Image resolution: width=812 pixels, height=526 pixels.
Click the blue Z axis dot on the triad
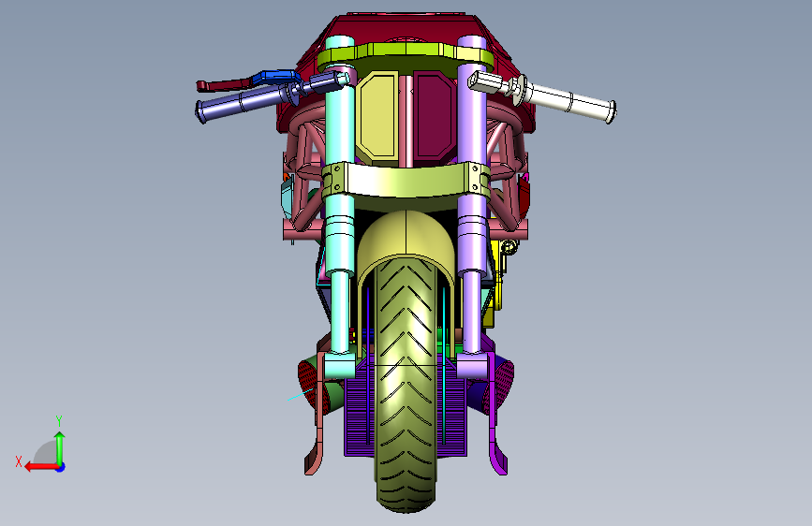point(61,467)
